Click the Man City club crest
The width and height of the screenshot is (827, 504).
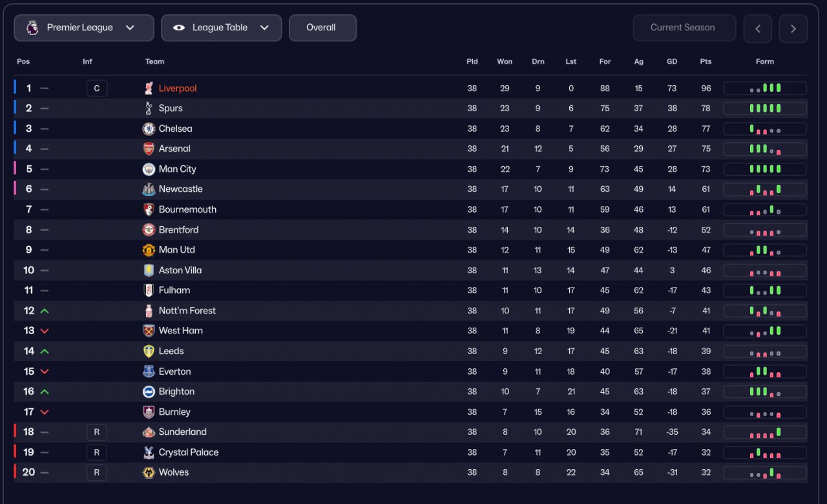point(149,169)
